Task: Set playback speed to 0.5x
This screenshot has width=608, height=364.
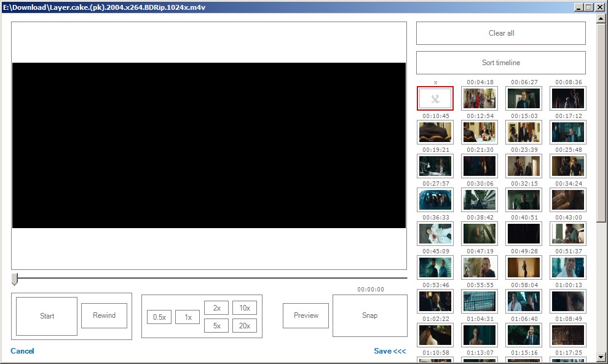Action: 159,317
